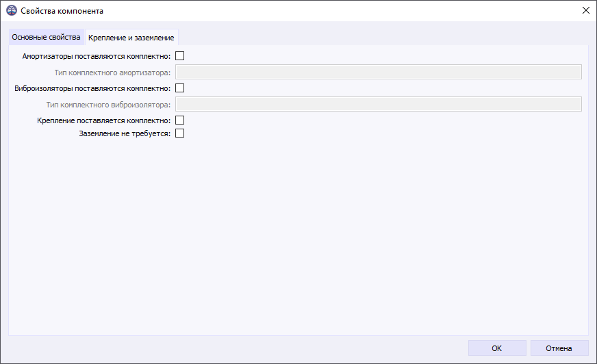Image resolution: width=597 pixels, height=364 pixels.
Task: Click the Тип комплектного амортизатора input field
Action: pos(379,72)
